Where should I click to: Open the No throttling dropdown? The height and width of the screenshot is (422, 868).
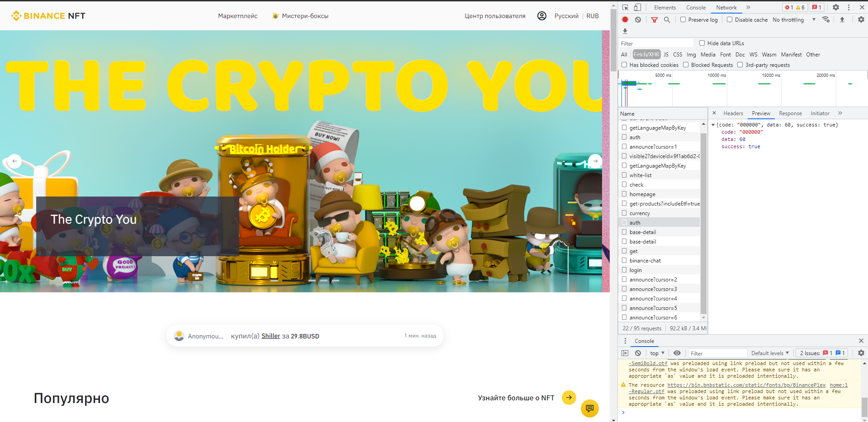(x=794, y=19)
